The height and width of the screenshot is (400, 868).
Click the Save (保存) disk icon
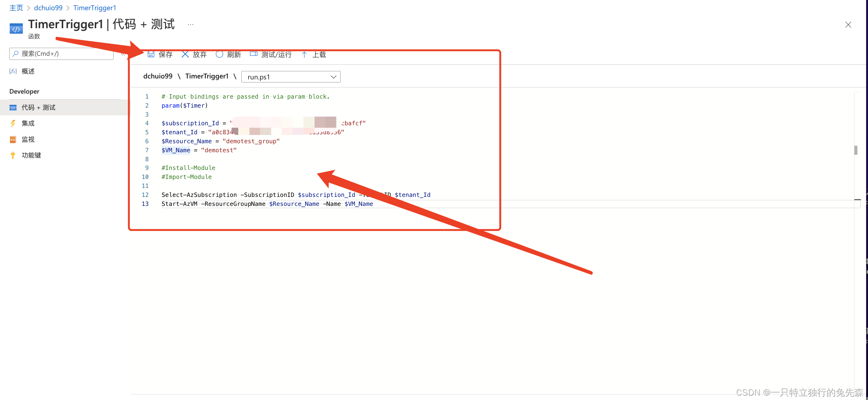coord(151,54)
